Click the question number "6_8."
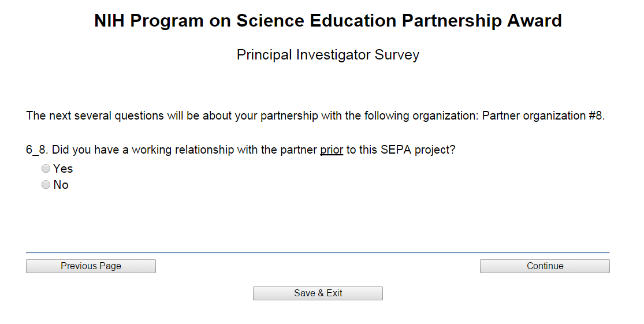The image size is (644, 324). (x=38, y=150)
